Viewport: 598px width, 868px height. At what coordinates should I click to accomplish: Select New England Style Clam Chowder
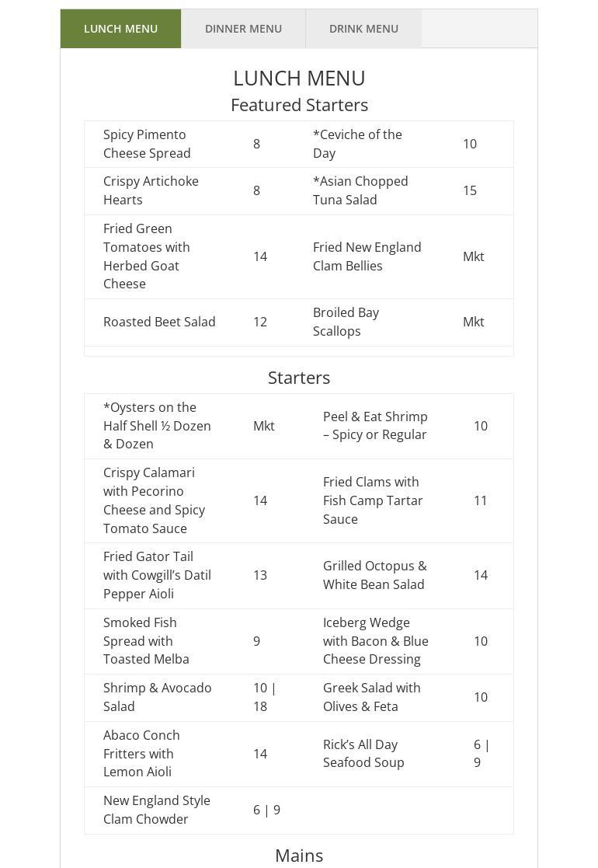156,810
